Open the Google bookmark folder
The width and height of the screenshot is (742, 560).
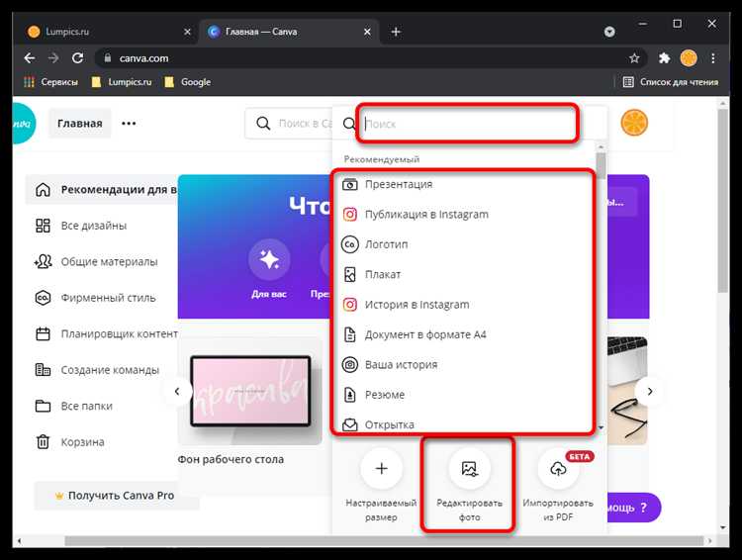click(x=187, y=82)
